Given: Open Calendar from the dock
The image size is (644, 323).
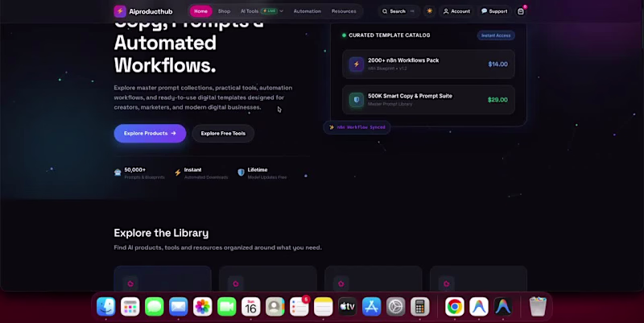Looking at the screenshot, I should pos(251,307).
